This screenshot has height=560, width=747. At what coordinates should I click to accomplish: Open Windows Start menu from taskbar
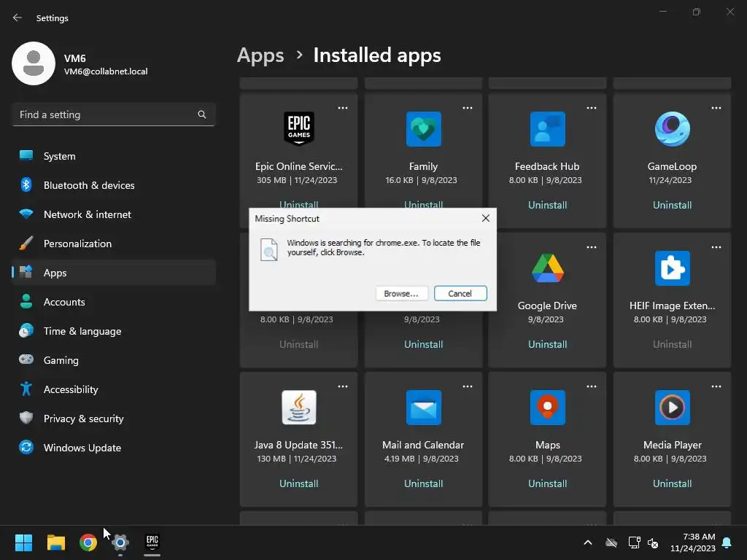[23, 542]
